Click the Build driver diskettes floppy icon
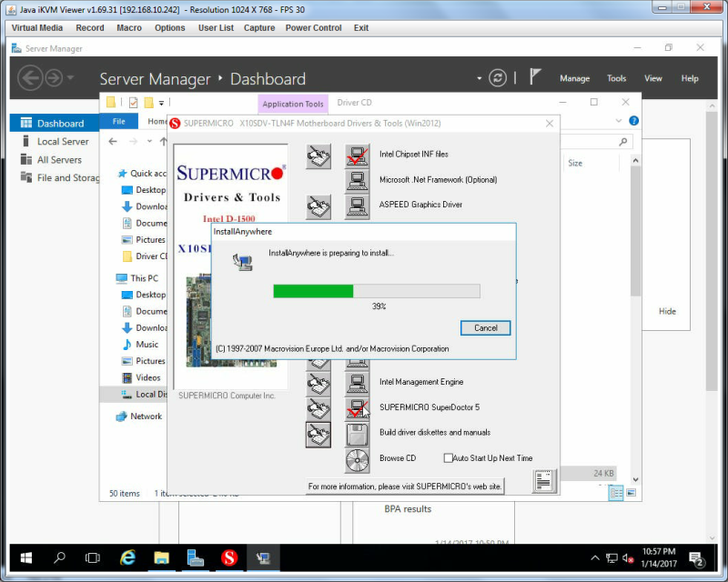The width and height of the screenshot is (728, 582). point(357,435)
